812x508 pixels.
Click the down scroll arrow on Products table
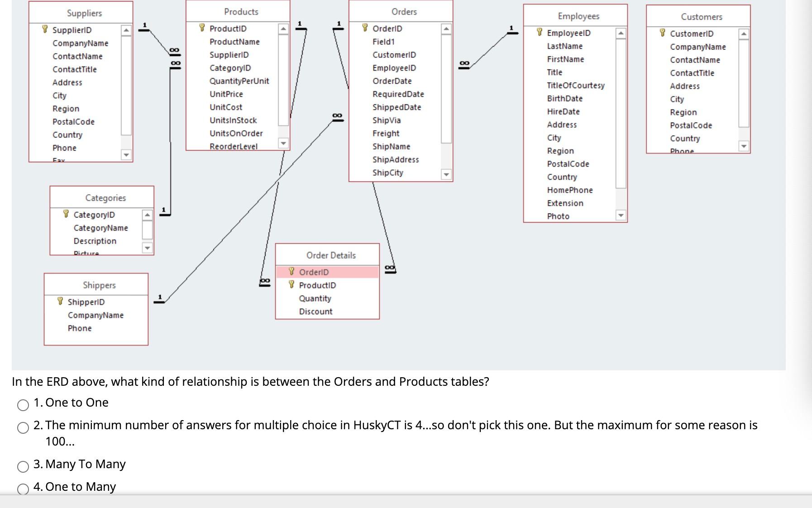[284, 143]
